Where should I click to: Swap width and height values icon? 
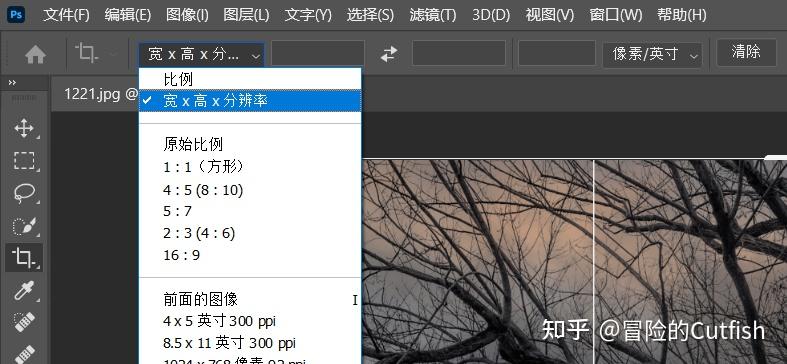coord(388,54)
